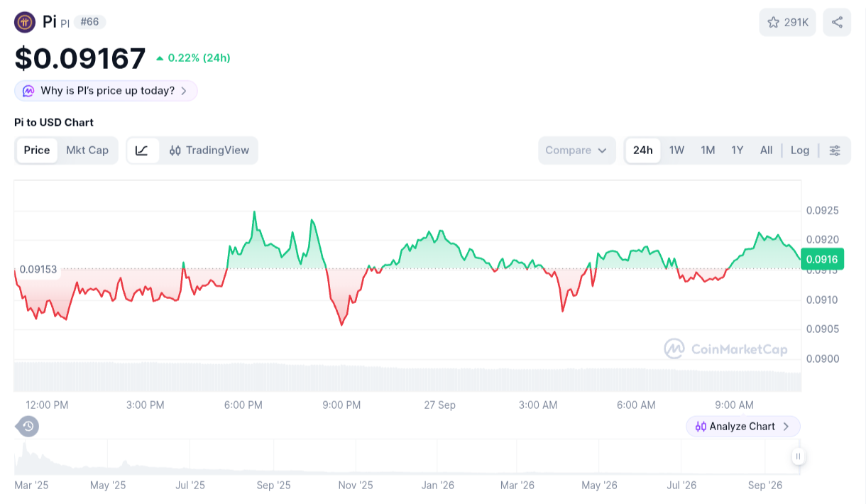Click the 12:00 PM time axis label
866x504 pixels.
pyautogui.click(x=47, y=405)
